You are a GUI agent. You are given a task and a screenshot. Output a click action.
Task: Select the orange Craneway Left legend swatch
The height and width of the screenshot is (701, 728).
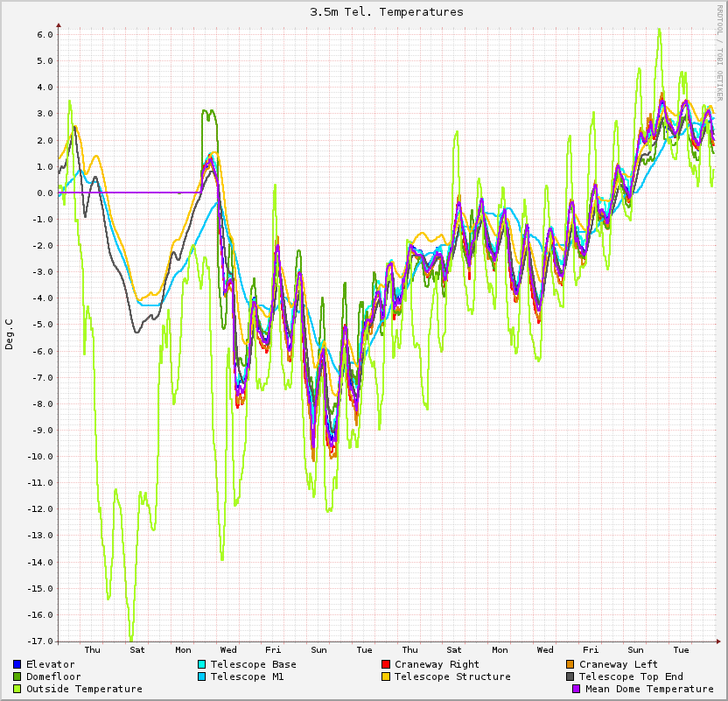pos(570,665)
